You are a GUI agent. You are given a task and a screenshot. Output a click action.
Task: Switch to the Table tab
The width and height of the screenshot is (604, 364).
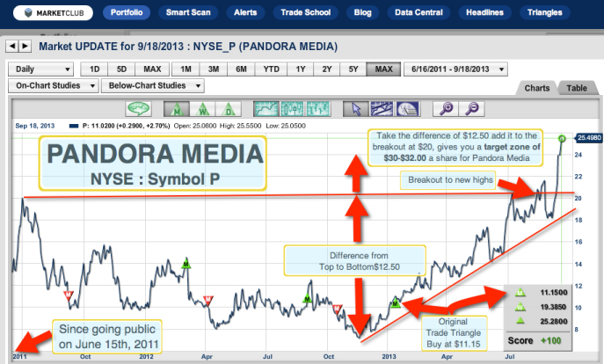click(577, 88)
